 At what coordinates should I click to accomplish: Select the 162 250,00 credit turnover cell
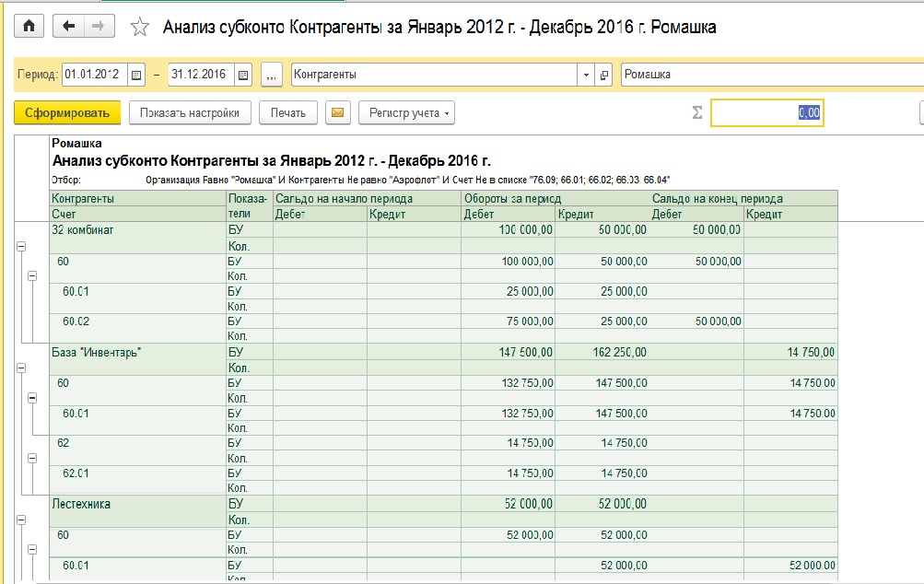point(602,353)
